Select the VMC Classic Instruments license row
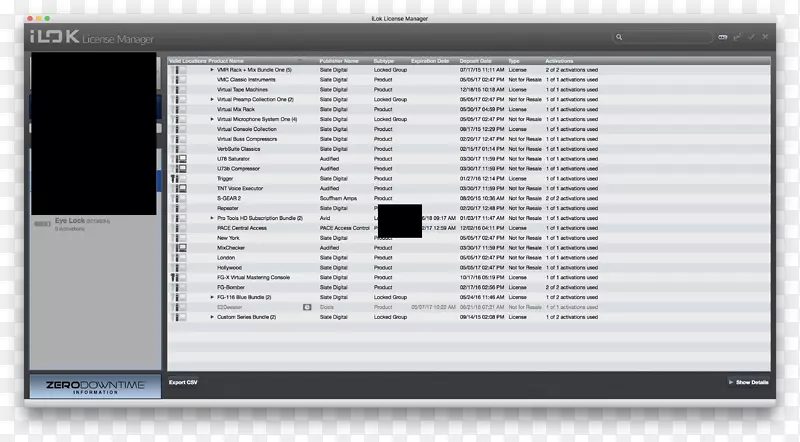 coord(468,80)
